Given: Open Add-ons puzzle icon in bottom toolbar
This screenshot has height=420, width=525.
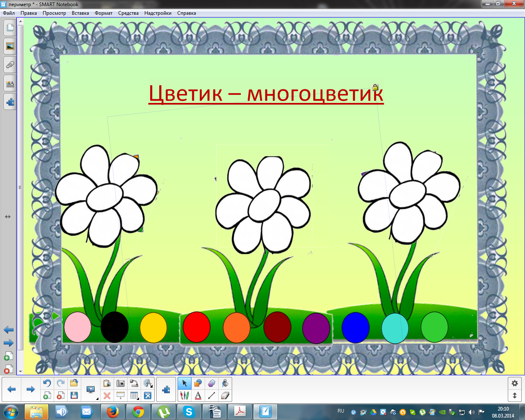Looking at the screenshot, I should click(166, 389).
